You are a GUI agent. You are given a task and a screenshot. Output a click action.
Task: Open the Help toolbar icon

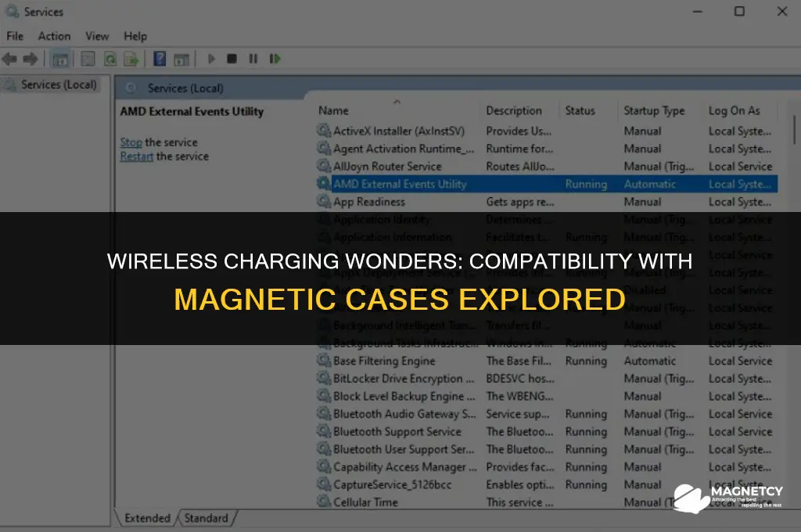click(160, 59)
